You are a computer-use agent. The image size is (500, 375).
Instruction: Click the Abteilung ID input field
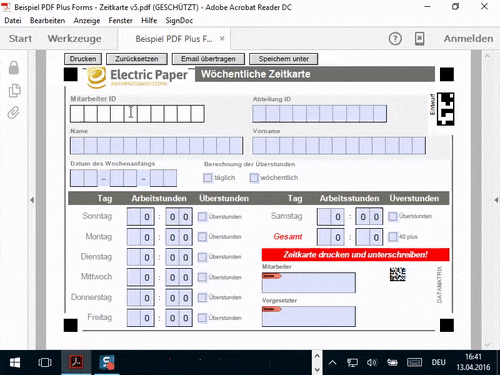(320, 114)
